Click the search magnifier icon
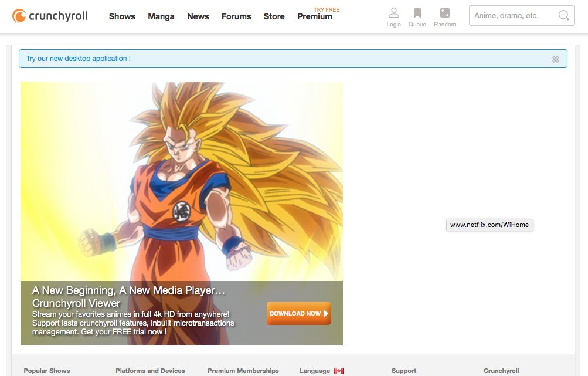 (563, 15)
